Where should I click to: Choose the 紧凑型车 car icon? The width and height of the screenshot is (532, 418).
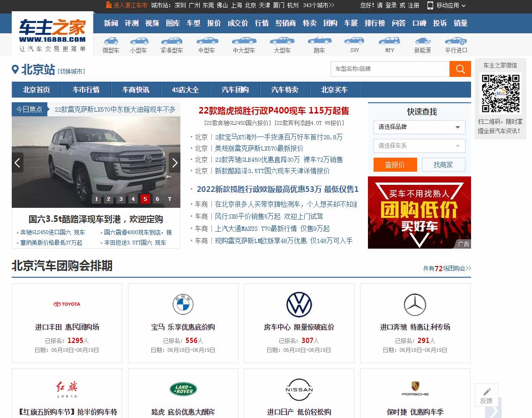click(172, 41)
